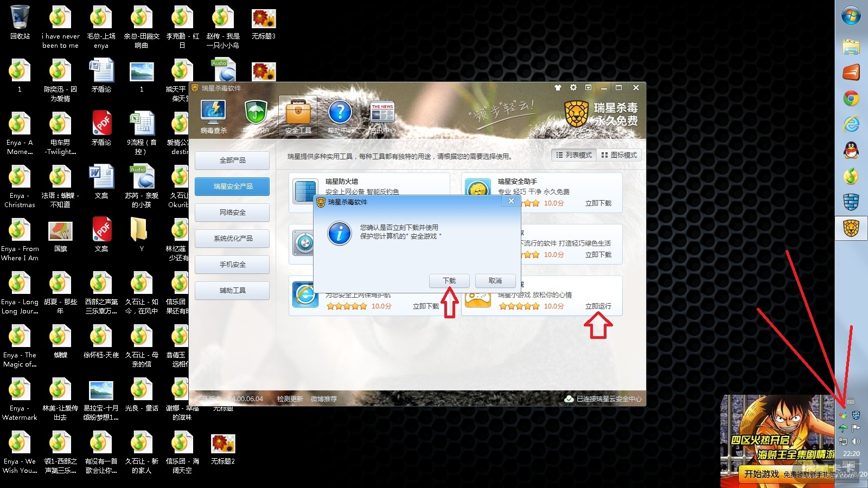Click the red office app taskbar icon
The height and width of the screenshot is (488, 868).
click(851, 72)
